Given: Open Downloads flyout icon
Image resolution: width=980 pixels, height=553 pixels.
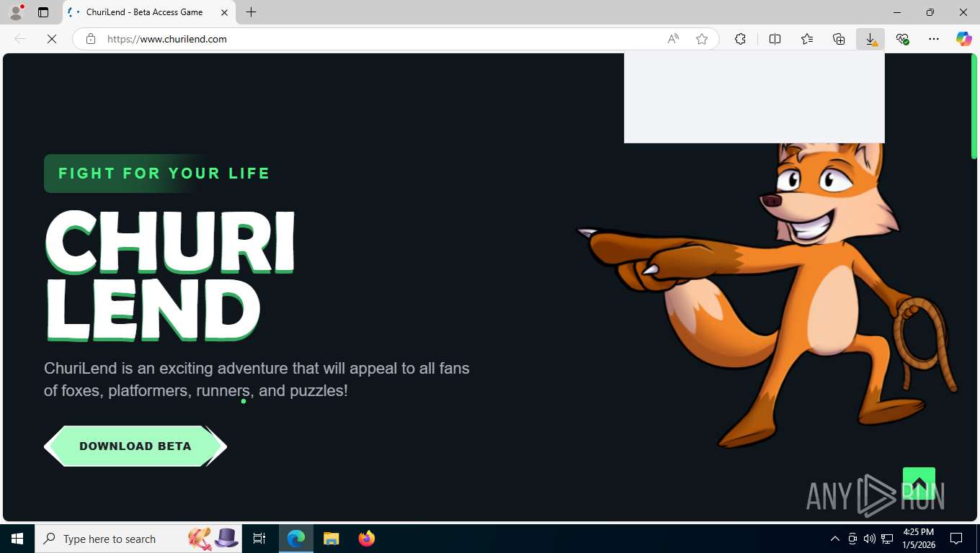Looking at the screenshot, I should click(x=870, y=39).
